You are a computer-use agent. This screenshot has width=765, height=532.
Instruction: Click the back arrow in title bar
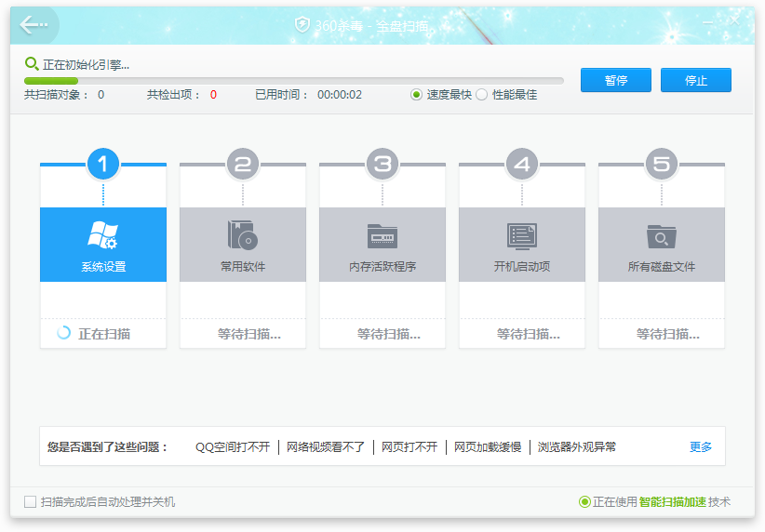[34, 25]
